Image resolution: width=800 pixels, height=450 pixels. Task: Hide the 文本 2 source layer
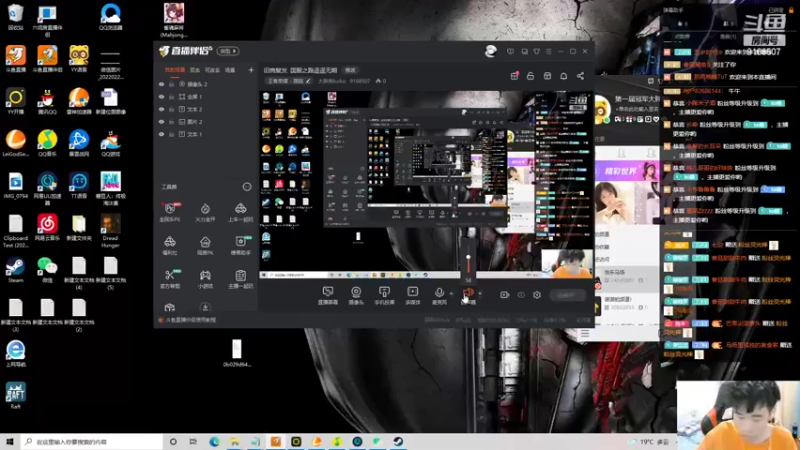tap(161, 109)
